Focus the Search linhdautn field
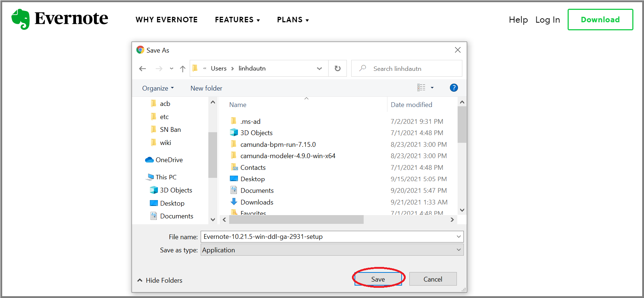644x298 pixels. click(x=406, y=69)
